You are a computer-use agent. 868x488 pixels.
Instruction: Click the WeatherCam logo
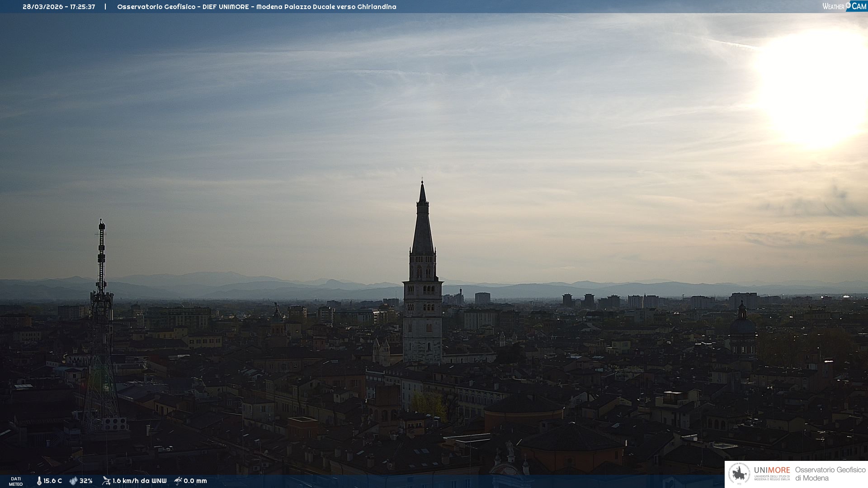coord(844,6)
